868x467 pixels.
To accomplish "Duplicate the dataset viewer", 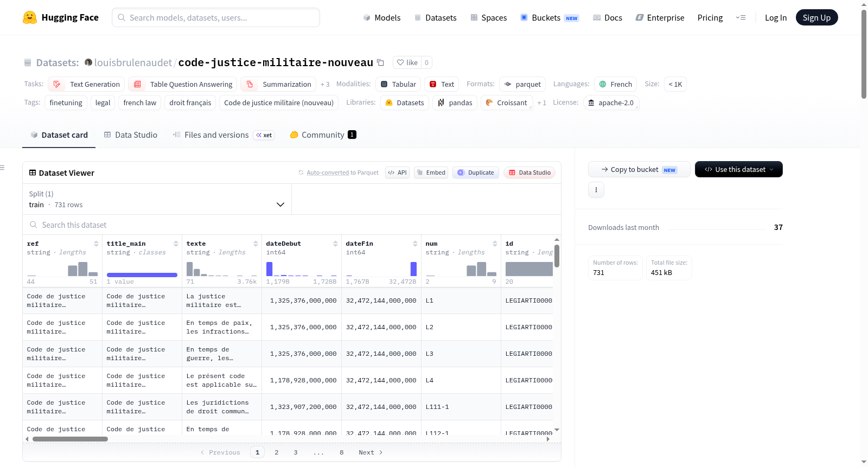I will [476, 172].
